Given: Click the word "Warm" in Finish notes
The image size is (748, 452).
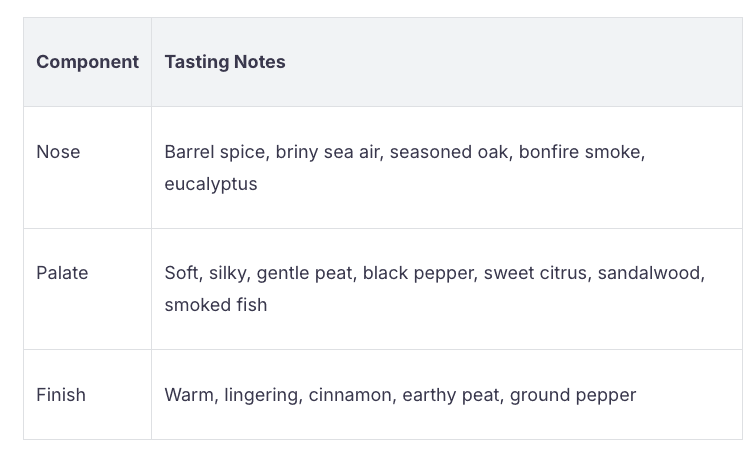Looking at the screenshot, I should point(189,395).
